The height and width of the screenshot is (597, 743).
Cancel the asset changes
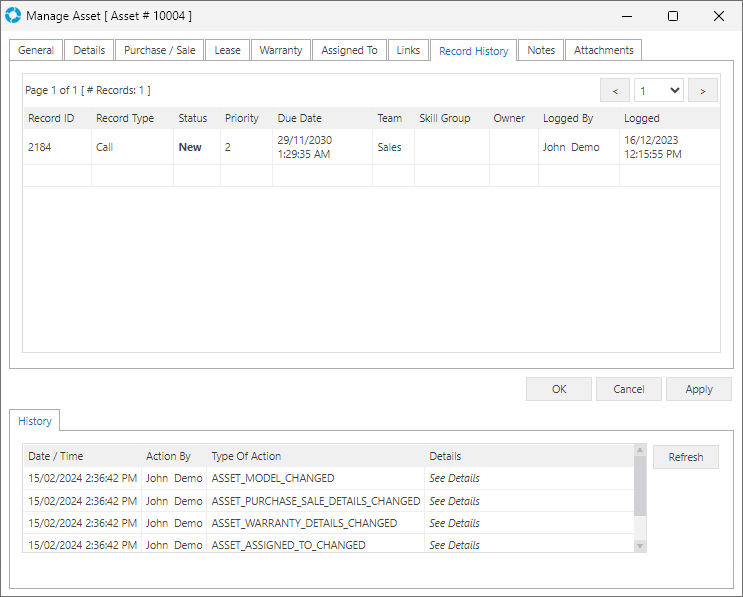[628, 389]
